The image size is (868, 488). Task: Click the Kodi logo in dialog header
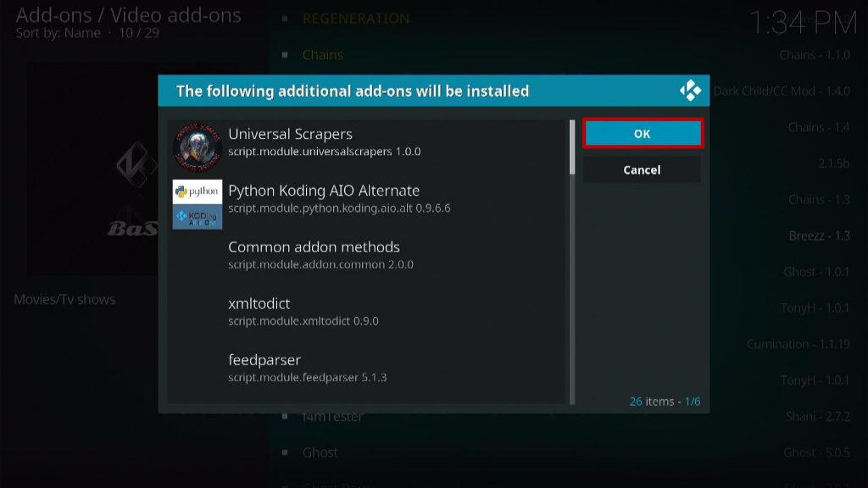[x=690, y=91]
